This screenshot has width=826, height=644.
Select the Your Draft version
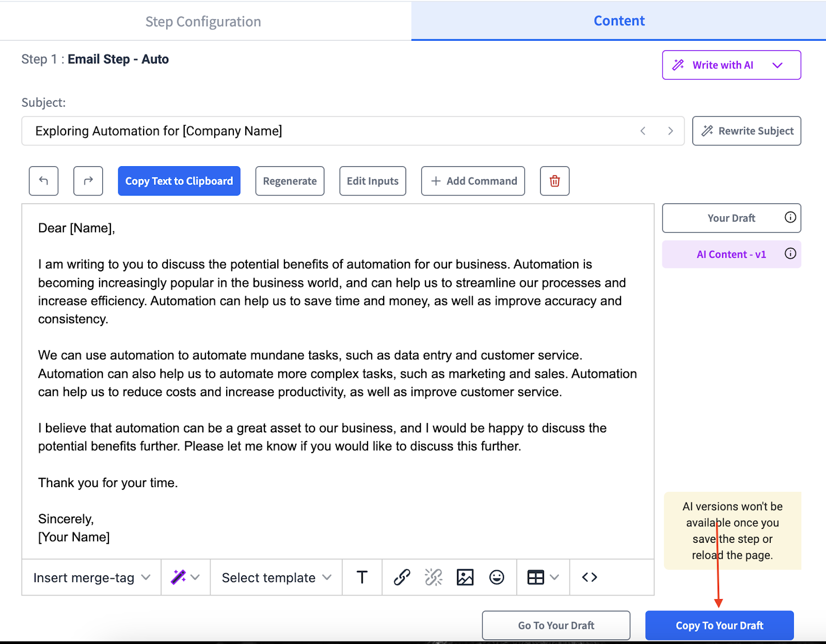click(732, 218)
